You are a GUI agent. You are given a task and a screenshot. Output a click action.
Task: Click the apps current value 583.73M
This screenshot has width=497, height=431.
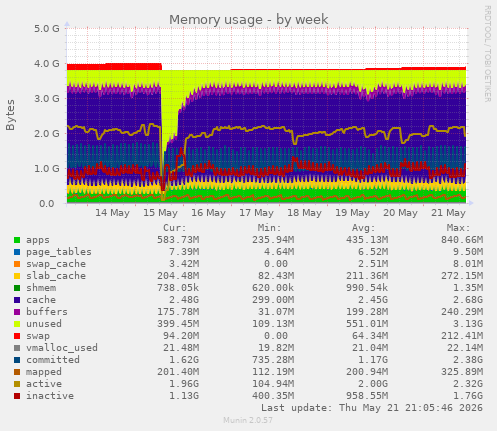(178, 240)
